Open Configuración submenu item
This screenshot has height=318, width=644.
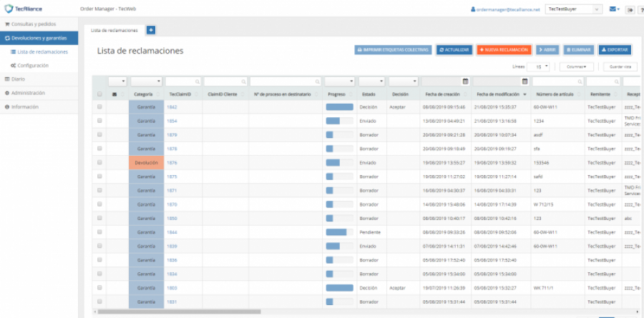pos(29,65)
